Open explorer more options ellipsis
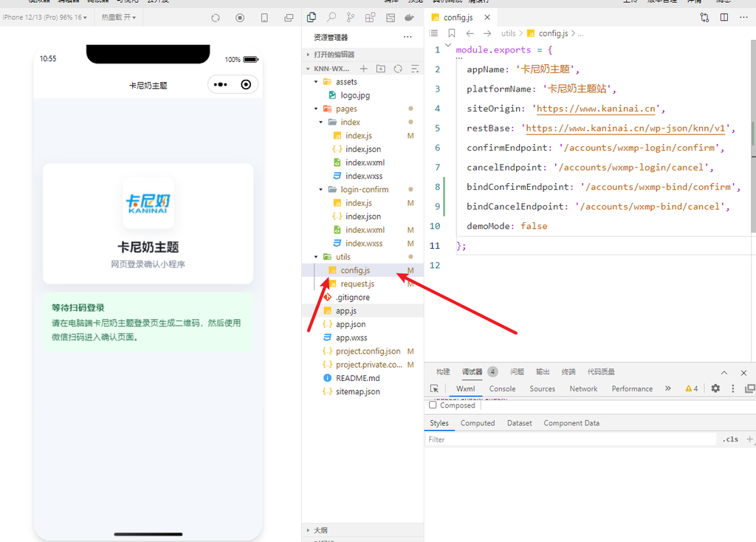 (408, 37)
